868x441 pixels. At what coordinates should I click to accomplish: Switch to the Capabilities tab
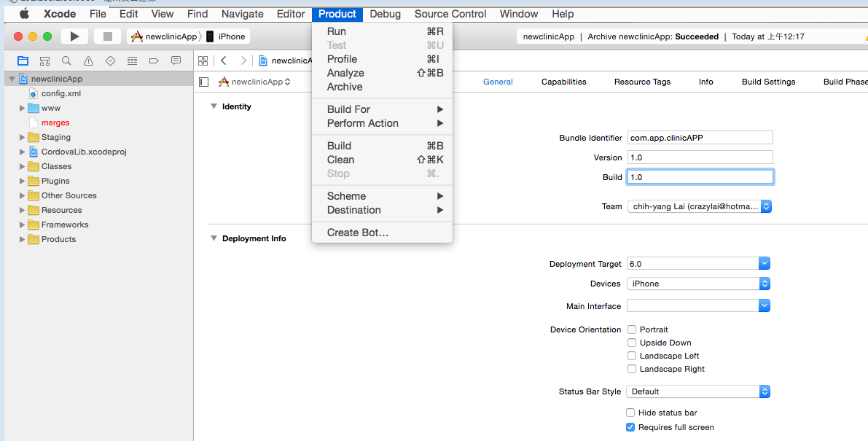click(x=563, y=82)
